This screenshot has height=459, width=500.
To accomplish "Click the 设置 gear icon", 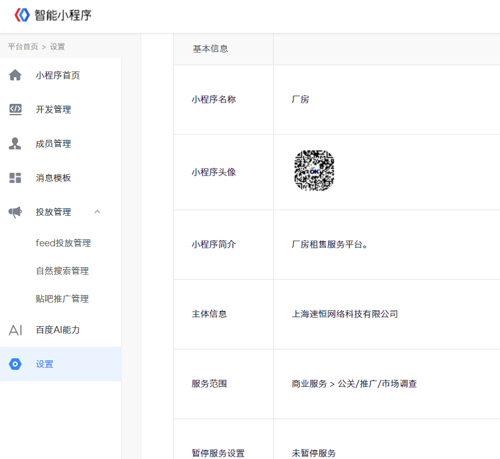I will pyautogui.click(x=15, y=364).
